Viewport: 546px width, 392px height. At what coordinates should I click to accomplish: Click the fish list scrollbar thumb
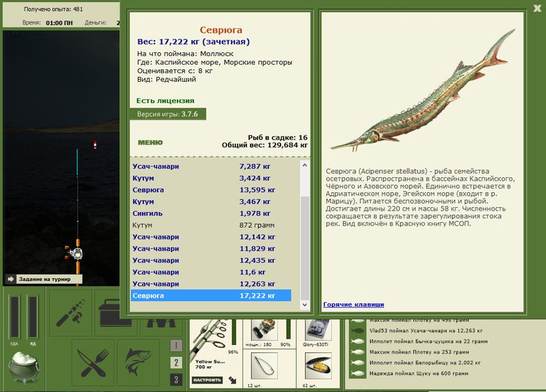(x=304, y=247)
